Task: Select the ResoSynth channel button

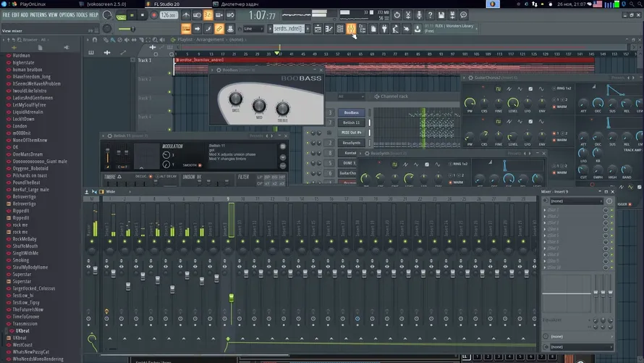Action: 351,143
